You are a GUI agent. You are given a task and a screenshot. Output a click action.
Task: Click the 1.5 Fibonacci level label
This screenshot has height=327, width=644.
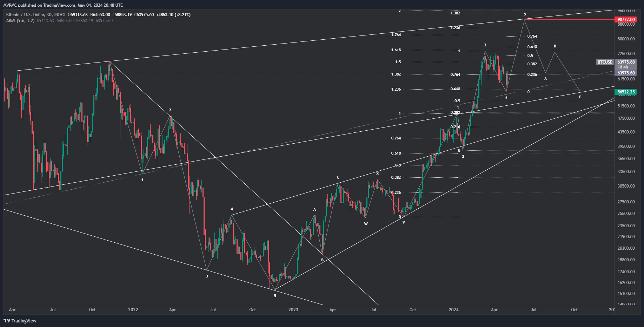[398, 62]
